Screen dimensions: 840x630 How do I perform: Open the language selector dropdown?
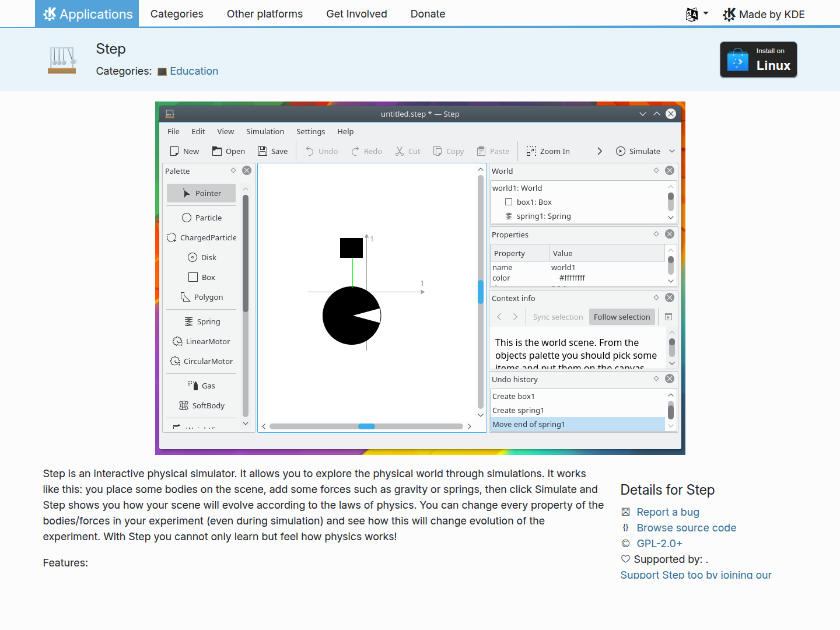pyautogui.click(x=697, y=14)
